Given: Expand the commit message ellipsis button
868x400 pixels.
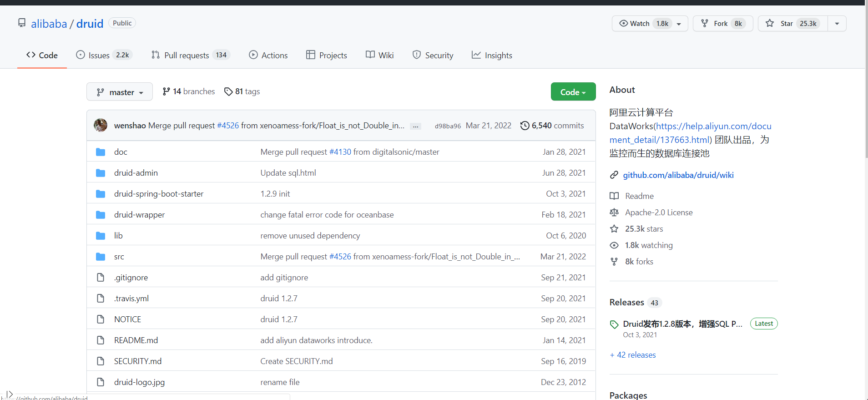Looking at the screenshot, I should click(x=415, y=127).
